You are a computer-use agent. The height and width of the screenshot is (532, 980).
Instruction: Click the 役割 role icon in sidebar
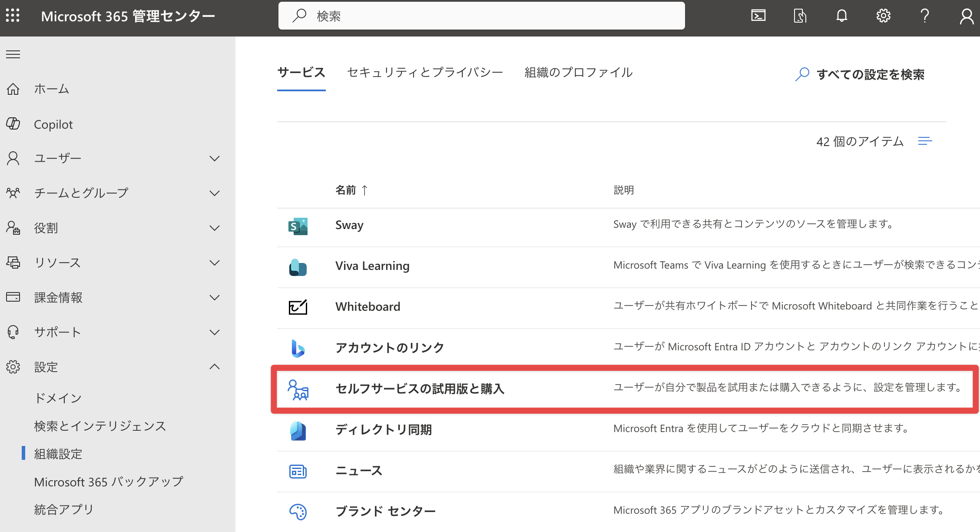tap(13, 228)
